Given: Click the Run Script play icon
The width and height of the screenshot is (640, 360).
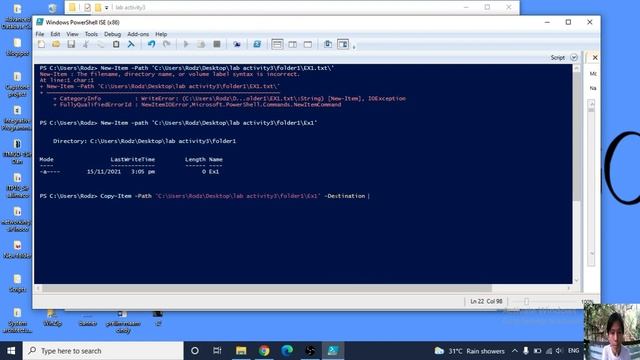Looking at the screenshot, I should click(x=186, y=44).
